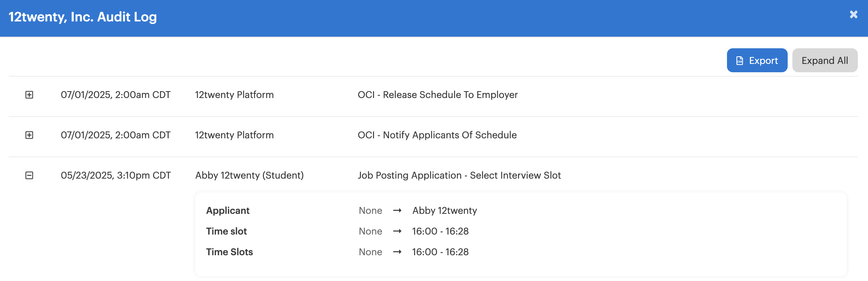The image size is (868, 281).
Task: Click Job Posting Application - Select Interview Slot
Action: pos(459,175)
